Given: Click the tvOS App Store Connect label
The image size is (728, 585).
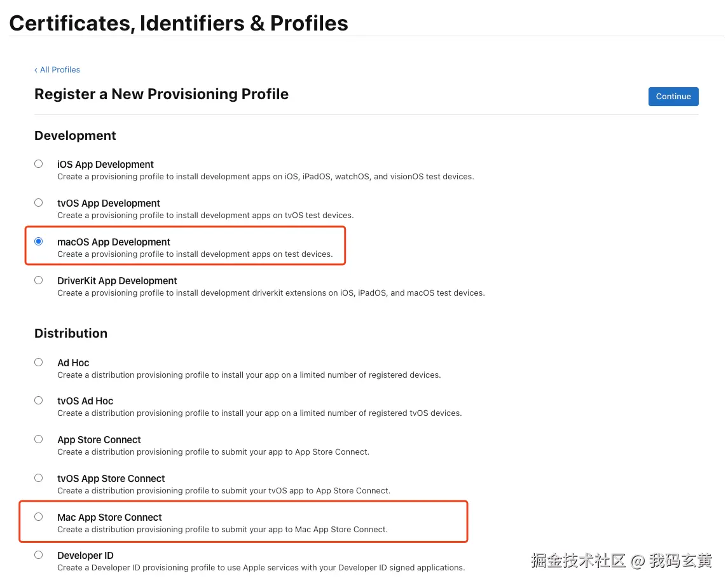Looking at the screenshot, I should pyautogui.click(x=111, y=479).
